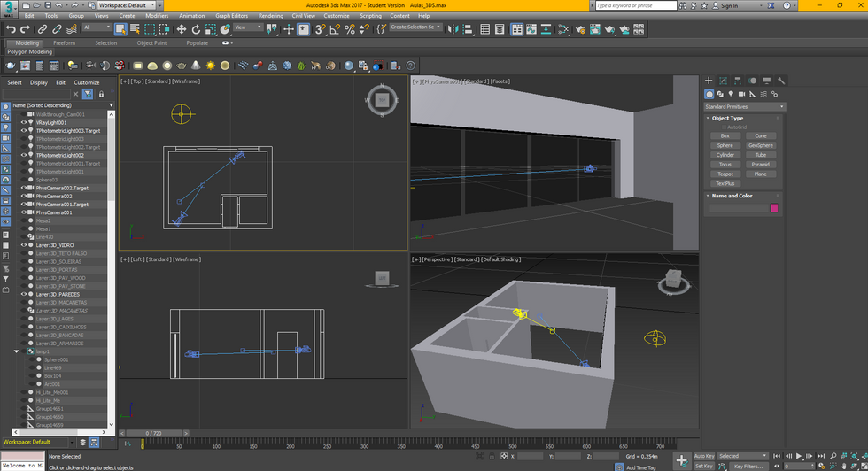
Task: Open the Rendering menu
Action: [x=271, y=16]
